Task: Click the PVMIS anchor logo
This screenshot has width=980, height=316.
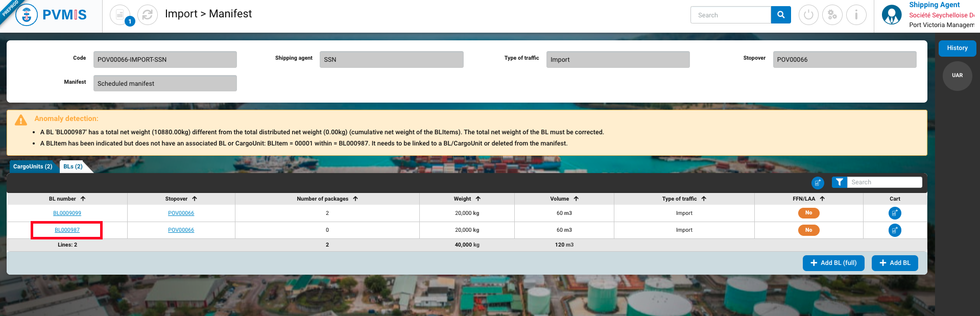Action: [27, 15]
